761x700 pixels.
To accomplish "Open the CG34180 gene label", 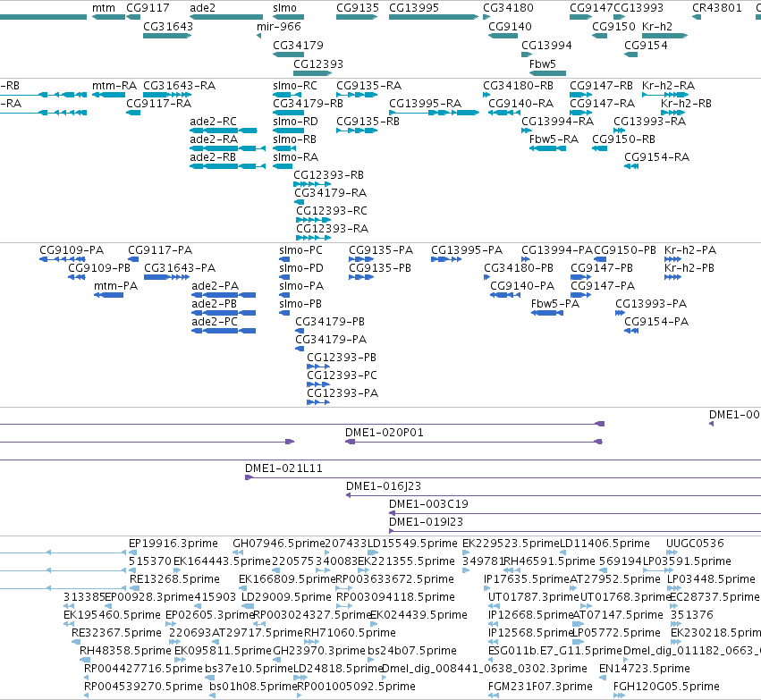I will (508, 8).
